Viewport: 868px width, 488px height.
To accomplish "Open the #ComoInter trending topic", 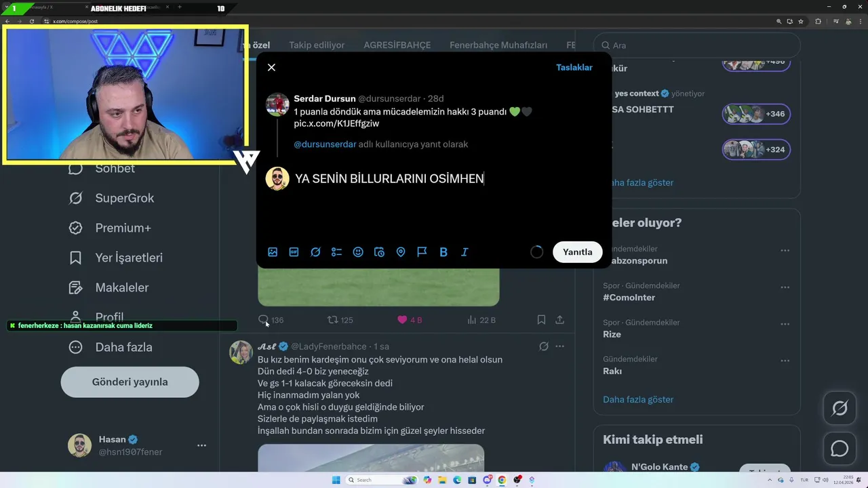I will (629, 298).
